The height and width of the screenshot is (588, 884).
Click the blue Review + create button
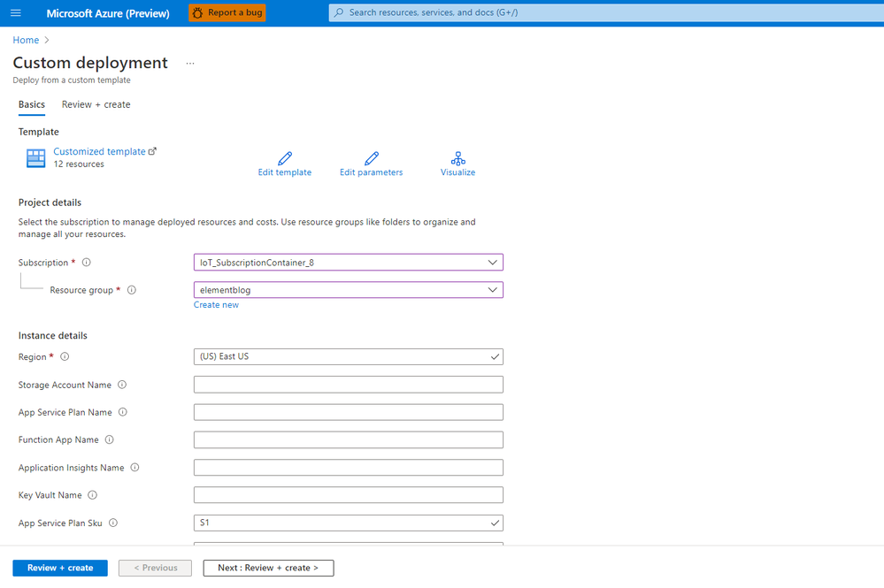pos(60,568)
